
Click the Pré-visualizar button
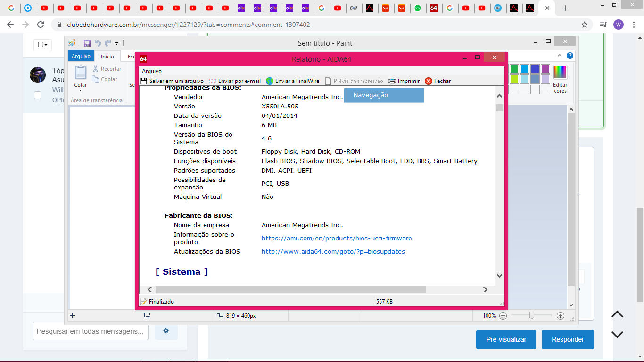(506, 339)
